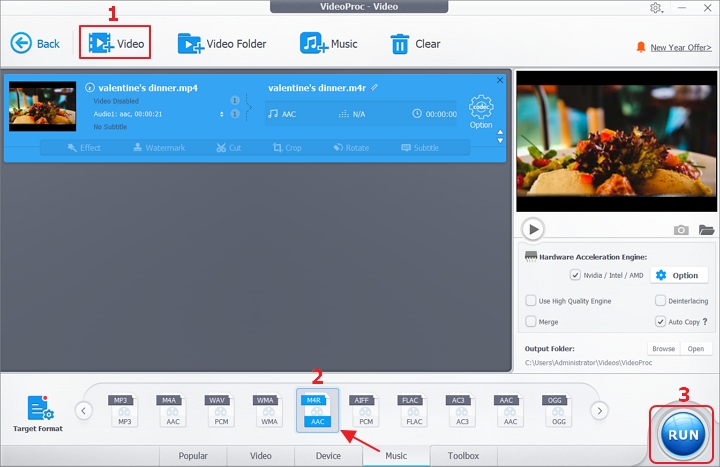Select FLAC output format

tap(413, 410)
